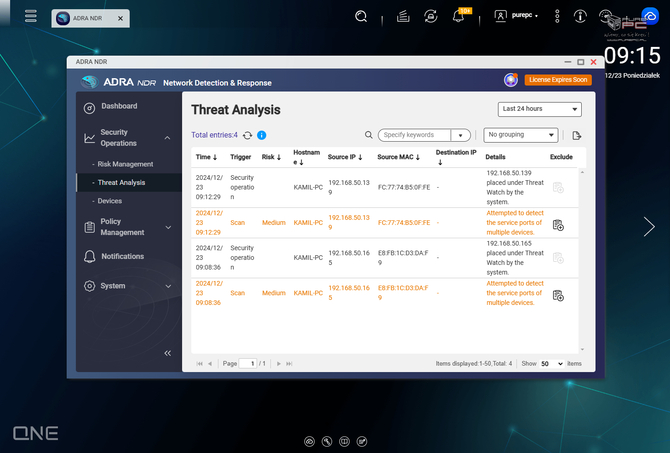Click the first desktop dock icon at bottom
670x453 pixels.
click(x=309, y=441)
